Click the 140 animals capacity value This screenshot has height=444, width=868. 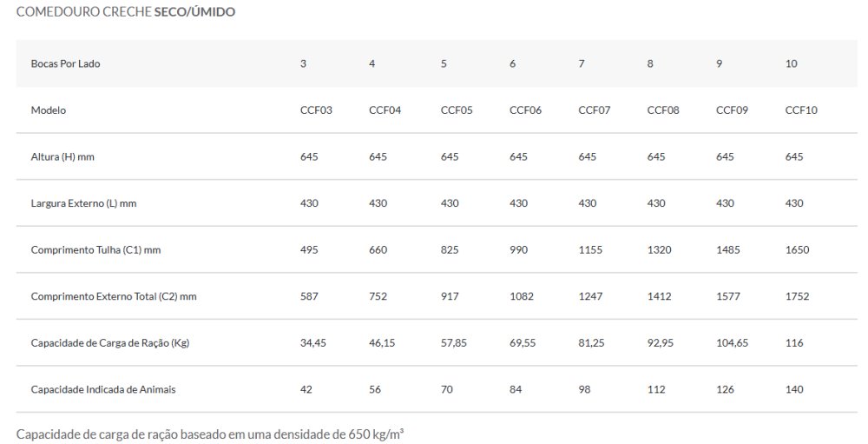point(794,389)
